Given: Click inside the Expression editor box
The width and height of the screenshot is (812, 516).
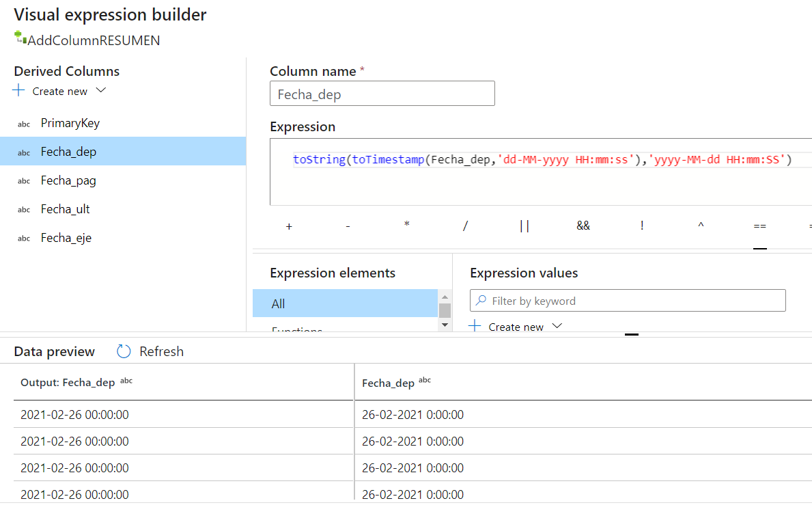Looking at the screenshot, I should point(541,172).
